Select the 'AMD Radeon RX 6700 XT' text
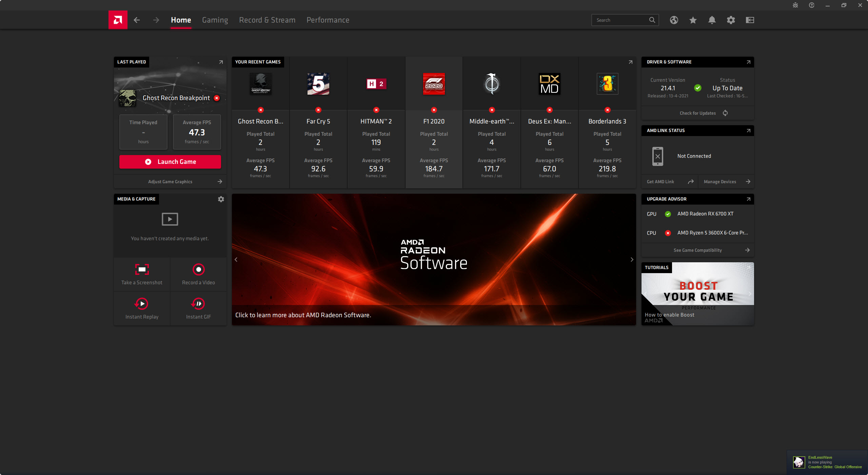 (705, 214)
